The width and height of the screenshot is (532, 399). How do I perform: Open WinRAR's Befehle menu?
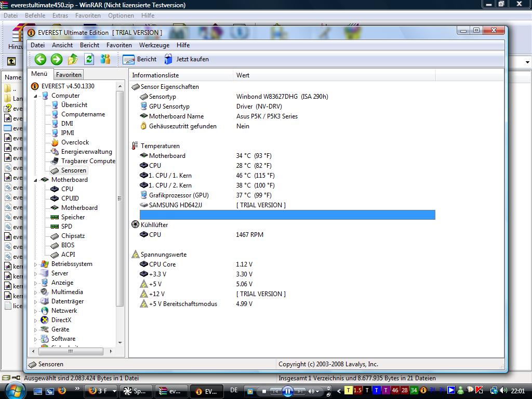[x=35, y=16]
